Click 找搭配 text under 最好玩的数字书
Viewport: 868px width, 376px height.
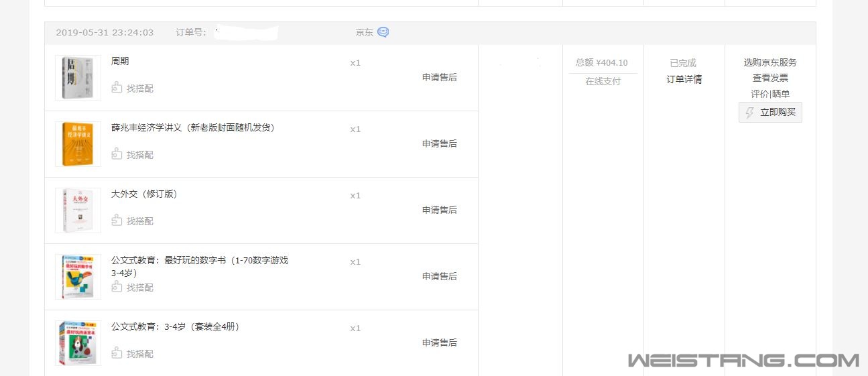(x=140, y=288)
